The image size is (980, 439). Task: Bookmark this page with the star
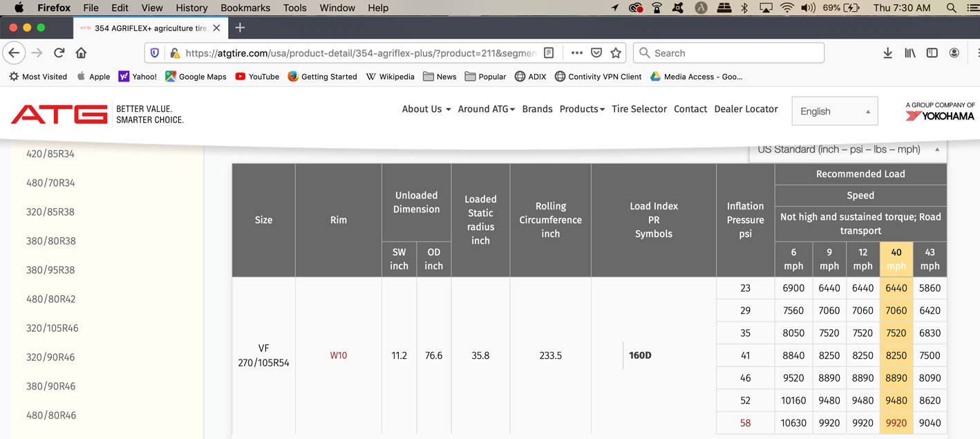tap(616, 53)
